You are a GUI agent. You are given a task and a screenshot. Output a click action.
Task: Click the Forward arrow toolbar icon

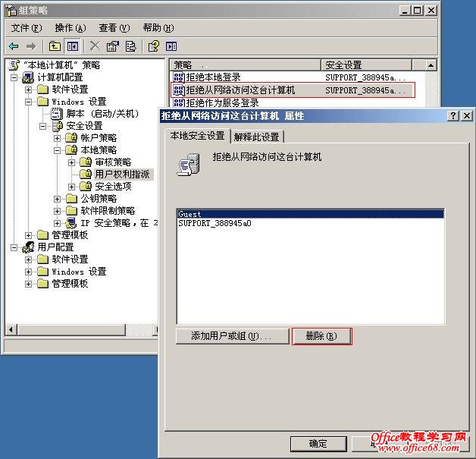[x=31, y=46]
